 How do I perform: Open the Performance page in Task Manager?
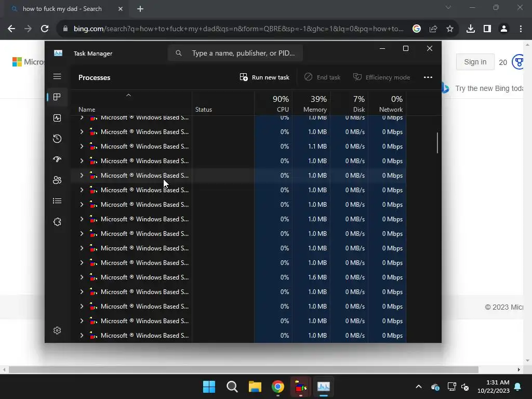click(x=57, y=118)
